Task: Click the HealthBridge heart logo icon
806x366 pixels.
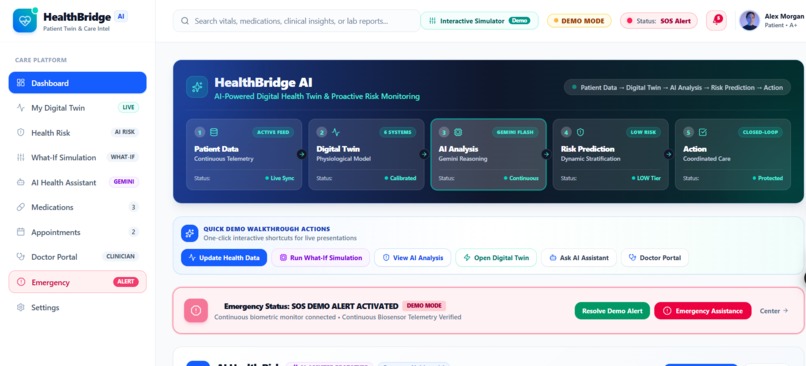Action: [25, 21]
